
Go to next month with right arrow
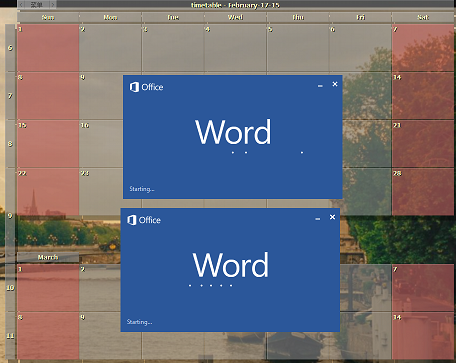53,4
